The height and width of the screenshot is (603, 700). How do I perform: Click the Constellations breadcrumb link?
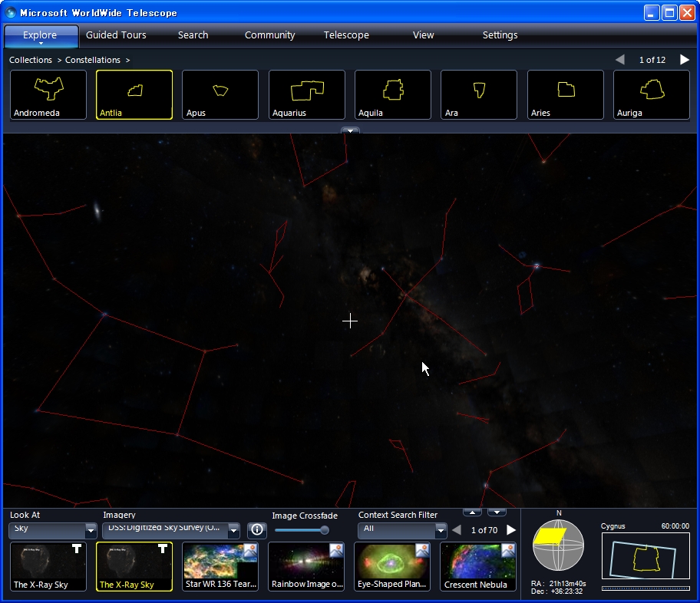[93, 60]
